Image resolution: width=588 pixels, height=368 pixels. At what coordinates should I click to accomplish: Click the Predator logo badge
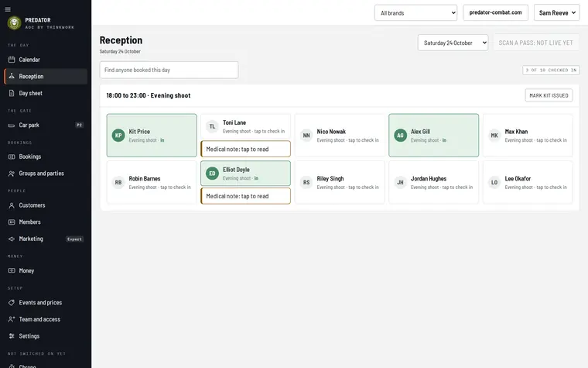tap(14, 23)
